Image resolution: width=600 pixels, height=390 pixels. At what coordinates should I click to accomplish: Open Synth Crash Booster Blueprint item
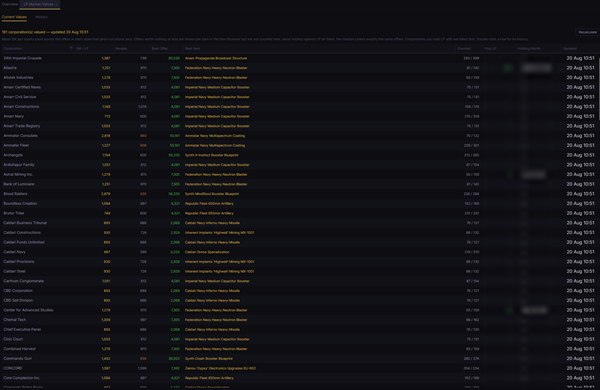click(x=209, y=359)
